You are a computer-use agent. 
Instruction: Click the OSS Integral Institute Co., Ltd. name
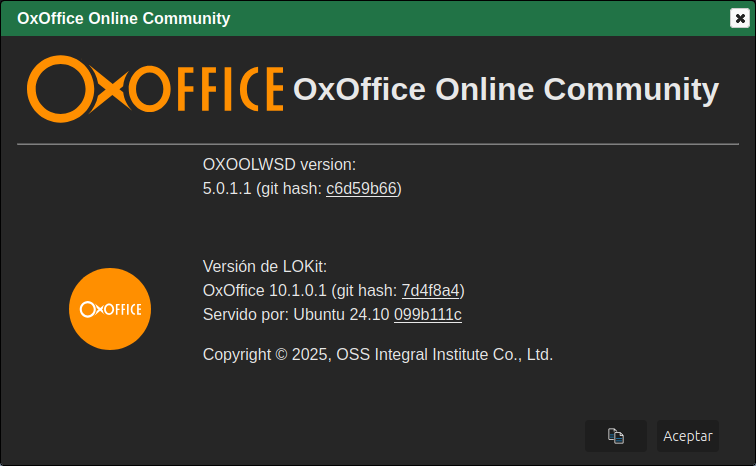coord(444,354)
